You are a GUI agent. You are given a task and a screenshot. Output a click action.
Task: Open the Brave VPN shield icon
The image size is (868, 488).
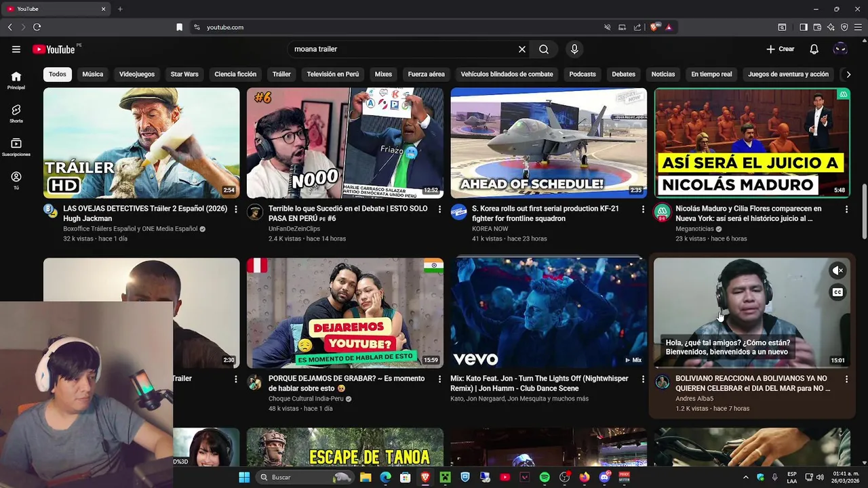point(844,27)
